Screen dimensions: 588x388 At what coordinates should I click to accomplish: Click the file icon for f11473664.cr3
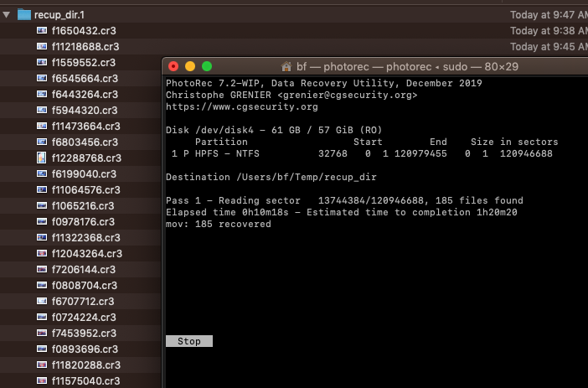42,126
